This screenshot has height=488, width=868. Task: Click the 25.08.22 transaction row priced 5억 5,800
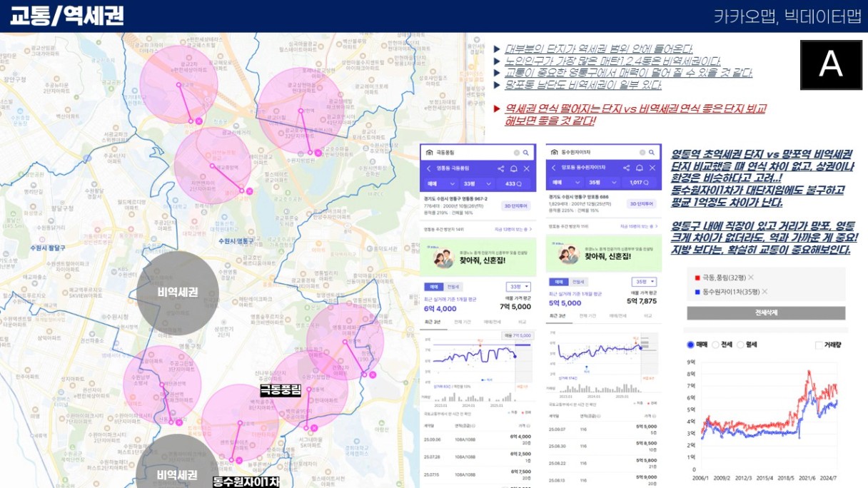[603, 463]
